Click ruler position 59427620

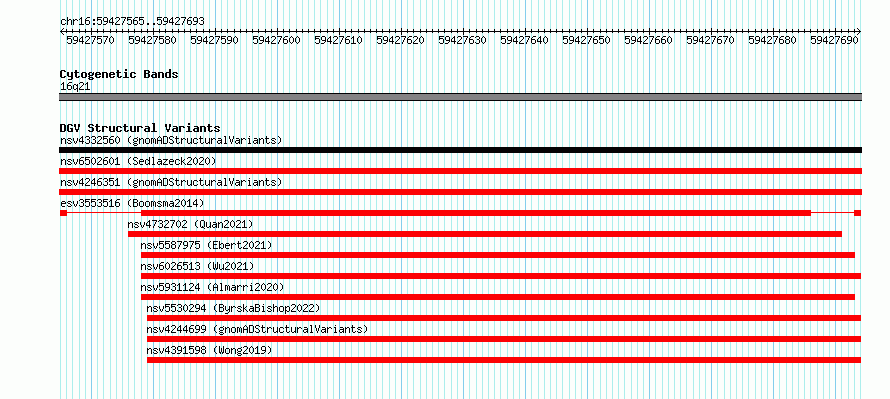(x=400, y=40)
